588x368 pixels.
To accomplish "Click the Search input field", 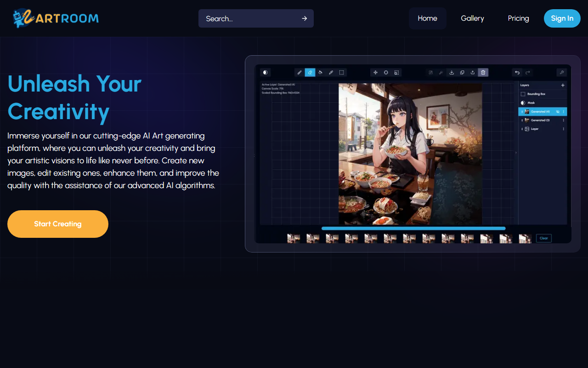I will pos(256,18).
